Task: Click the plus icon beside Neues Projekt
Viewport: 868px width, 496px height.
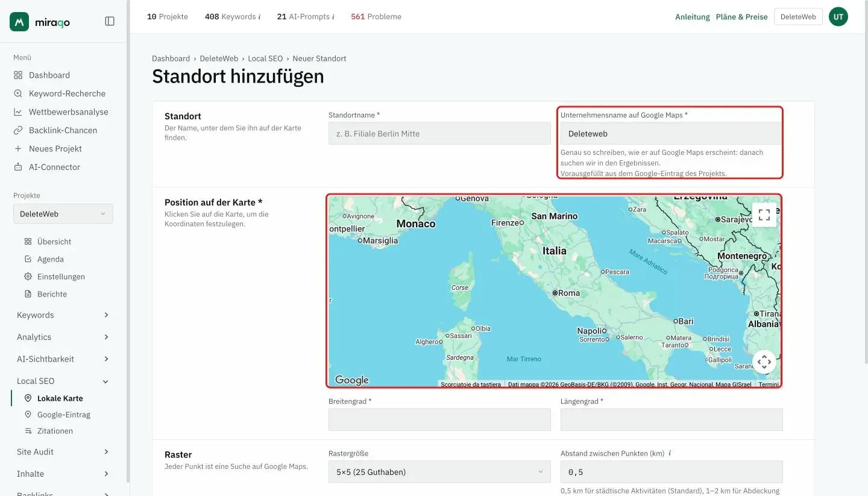Action: point(18,149)
